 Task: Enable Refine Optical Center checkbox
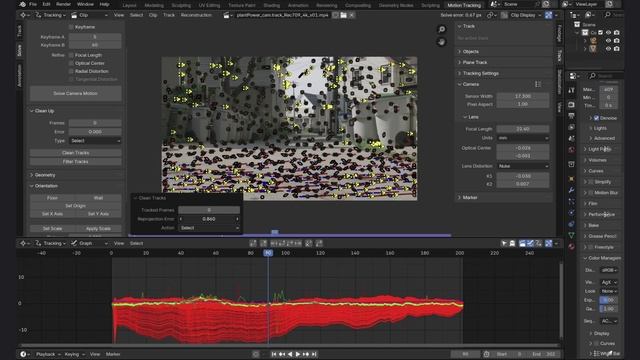pos(71,63)
